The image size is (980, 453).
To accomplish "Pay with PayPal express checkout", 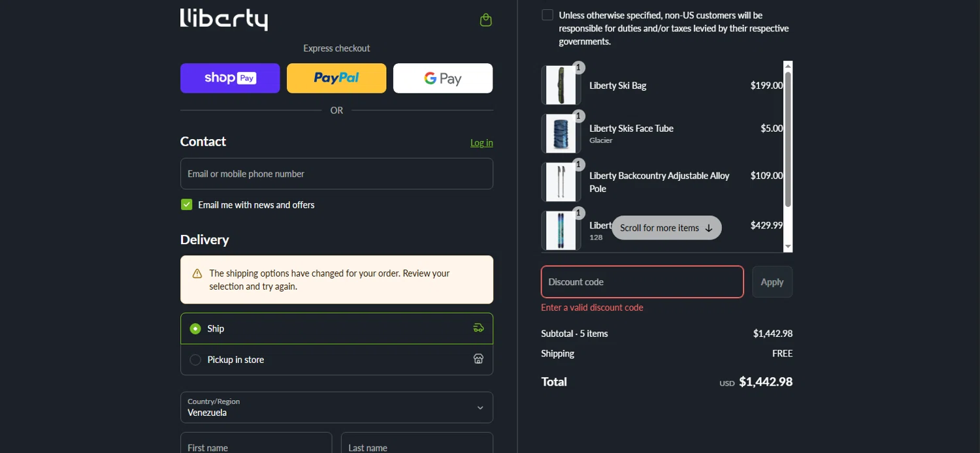I will click(336, 78).
